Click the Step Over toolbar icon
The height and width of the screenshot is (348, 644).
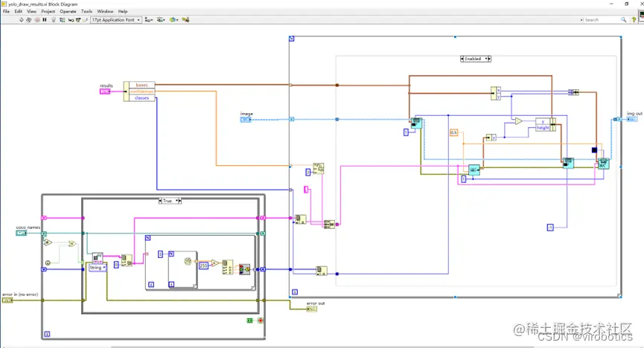pyautogui.click(x=77, y=19)
